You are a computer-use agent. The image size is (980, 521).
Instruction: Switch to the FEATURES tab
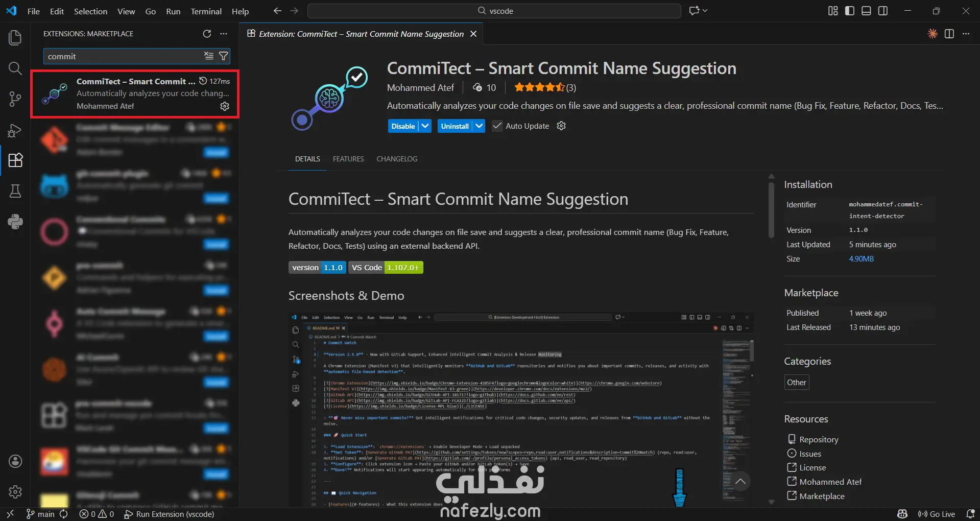point(348,159)
